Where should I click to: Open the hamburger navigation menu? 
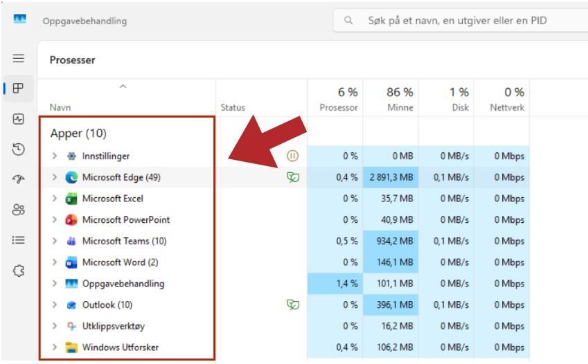(19, 60)
